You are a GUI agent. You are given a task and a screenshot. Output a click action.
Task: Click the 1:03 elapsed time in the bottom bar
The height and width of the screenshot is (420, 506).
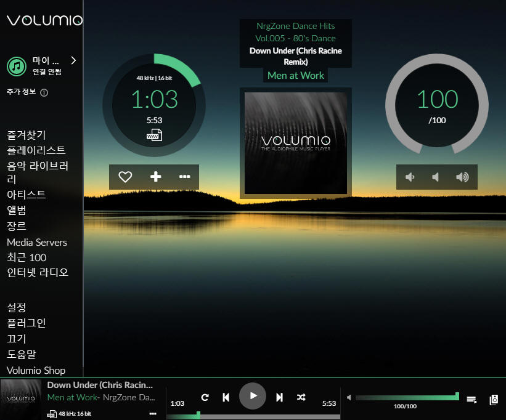point(177,403)
